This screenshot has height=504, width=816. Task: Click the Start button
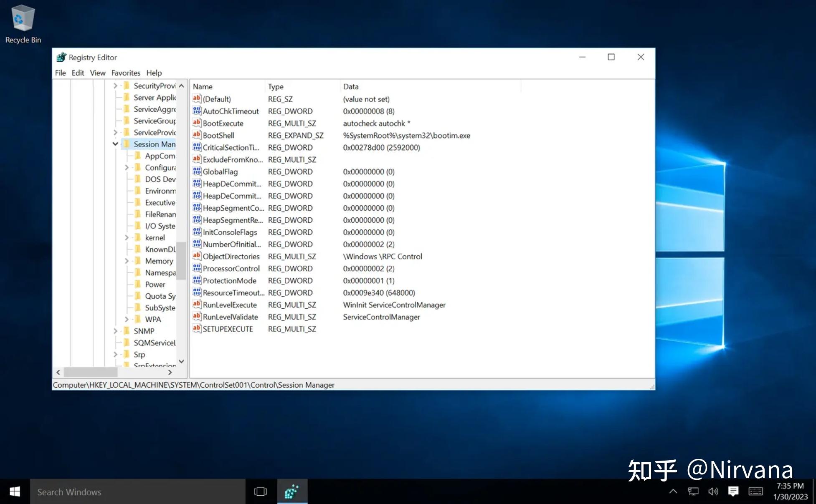pyautogui.click(x=14, y=491)
